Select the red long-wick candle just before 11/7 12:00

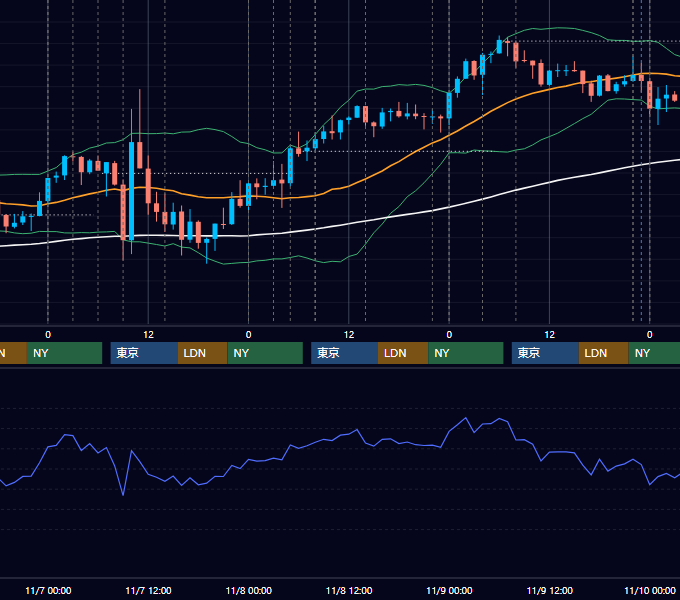click(x=140, y=155)
